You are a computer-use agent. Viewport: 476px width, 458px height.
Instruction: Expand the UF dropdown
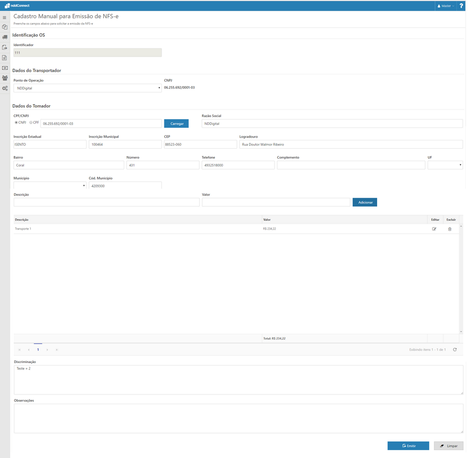pos(459,165)
